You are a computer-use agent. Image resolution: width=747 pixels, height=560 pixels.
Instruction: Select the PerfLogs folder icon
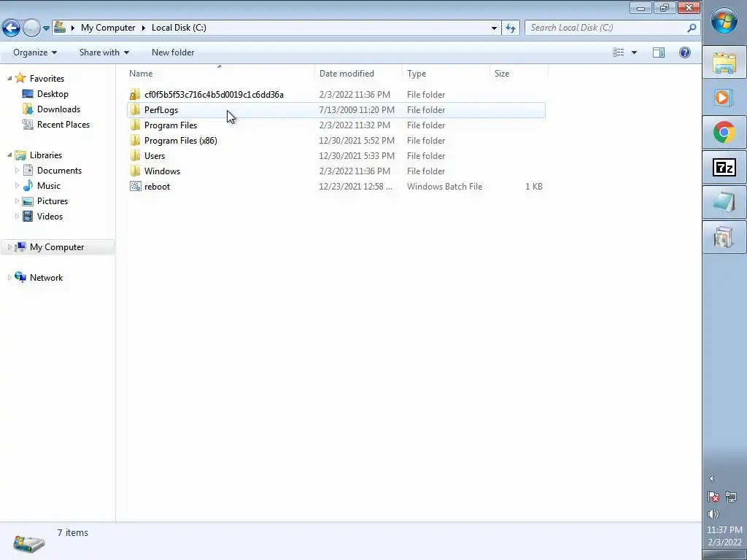tap(135, 110)
